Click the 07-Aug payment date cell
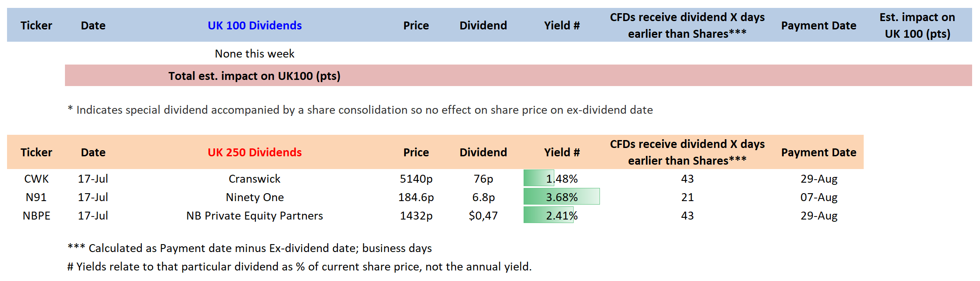 [819, 197]
